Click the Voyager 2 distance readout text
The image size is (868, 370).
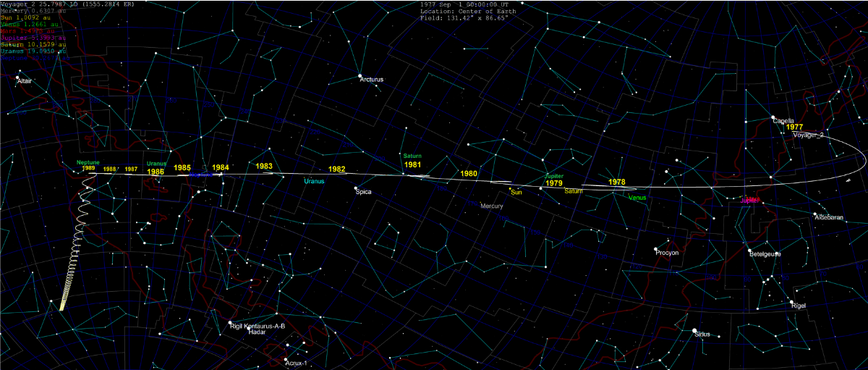(54, 4)
